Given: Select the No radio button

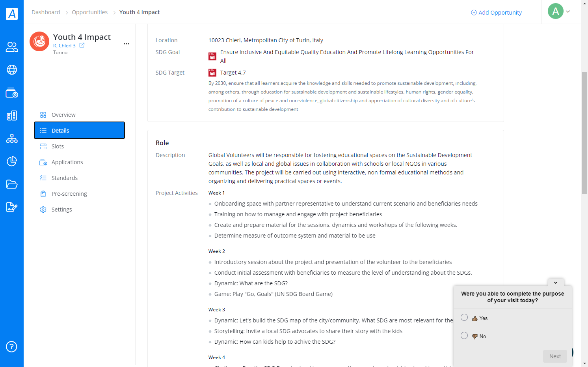Looking at the screenshot, I should (464, 336).
